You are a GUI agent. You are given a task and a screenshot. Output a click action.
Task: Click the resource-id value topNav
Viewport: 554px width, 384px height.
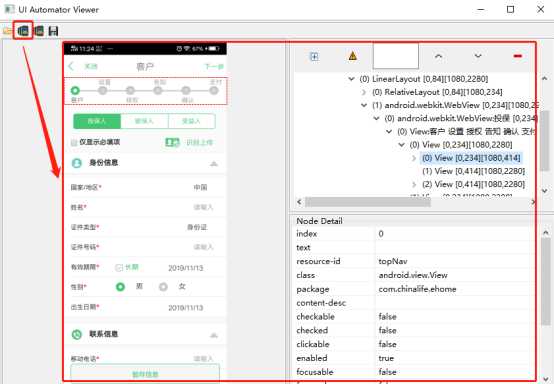tap(393, 261)
